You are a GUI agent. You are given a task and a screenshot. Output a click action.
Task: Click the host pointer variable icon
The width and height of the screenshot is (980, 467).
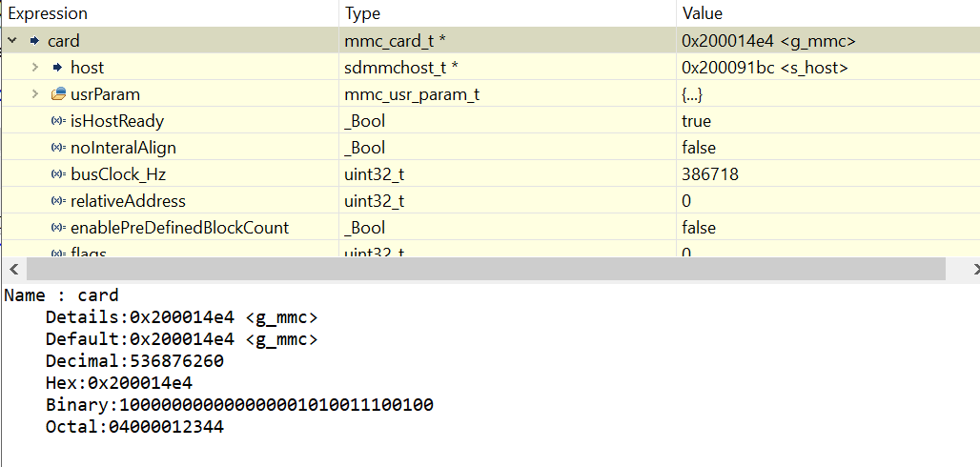57,68
